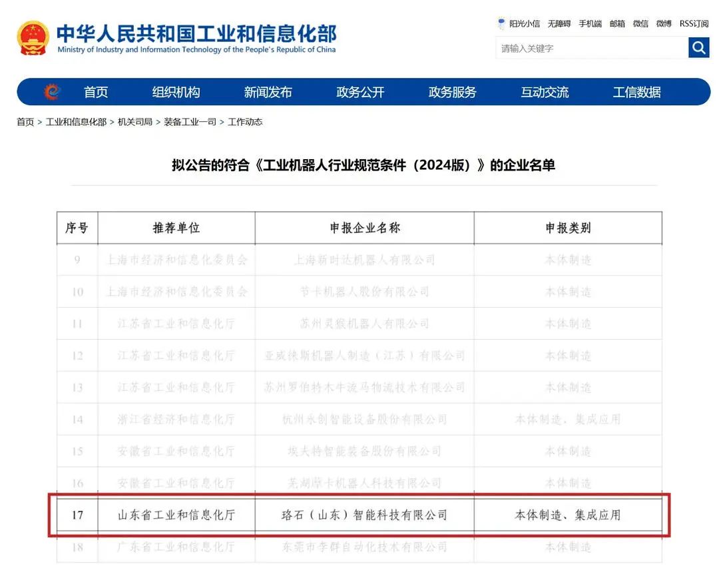Click the RSS订阅 subscription link
The width and height of the screenshot is (719, 588).
tap(694, 24)
